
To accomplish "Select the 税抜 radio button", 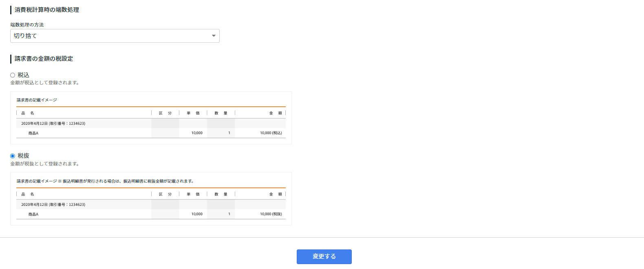I will (x=13, y=156).
